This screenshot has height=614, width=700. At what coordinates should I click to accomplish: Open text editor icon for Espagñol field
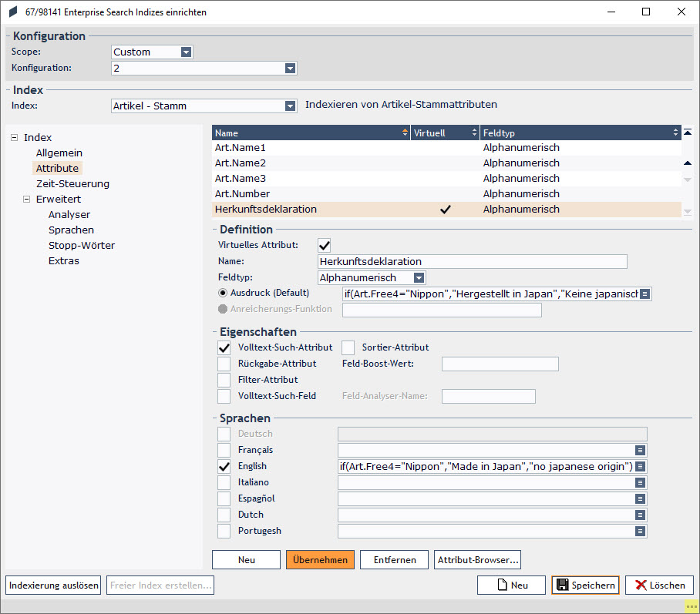coord(640,498)
